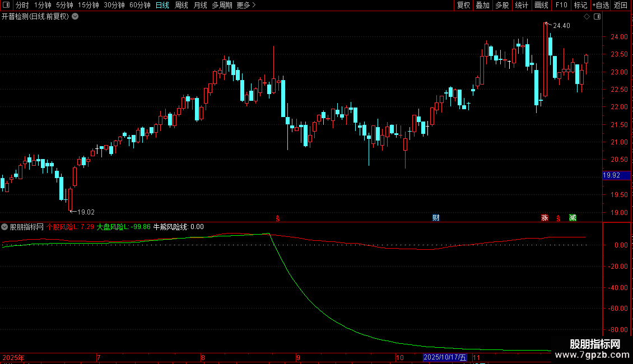
Task: Select the 日线 daily chart tab
Action: click(x=162, y=5)
